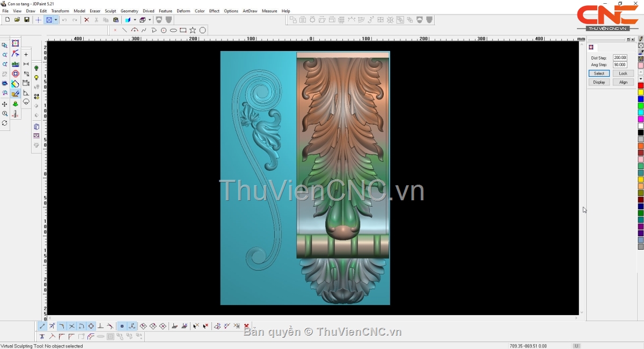
Task: Click the Save file icon
Action: [x=26, y=20]
